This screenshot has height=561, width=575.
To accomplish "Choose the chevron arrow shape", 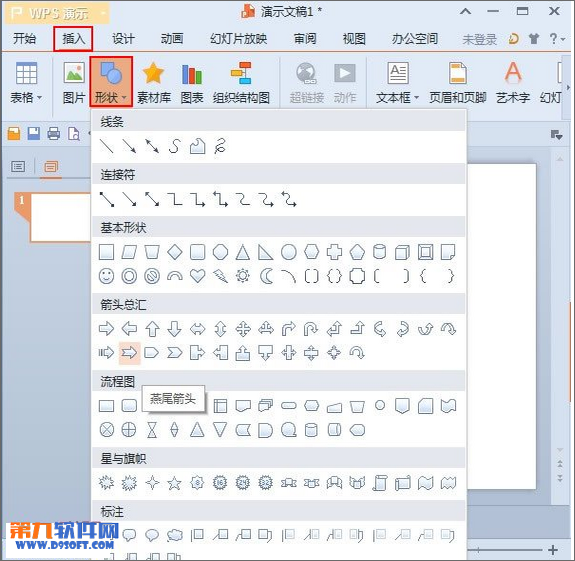I will click(175, 353).
